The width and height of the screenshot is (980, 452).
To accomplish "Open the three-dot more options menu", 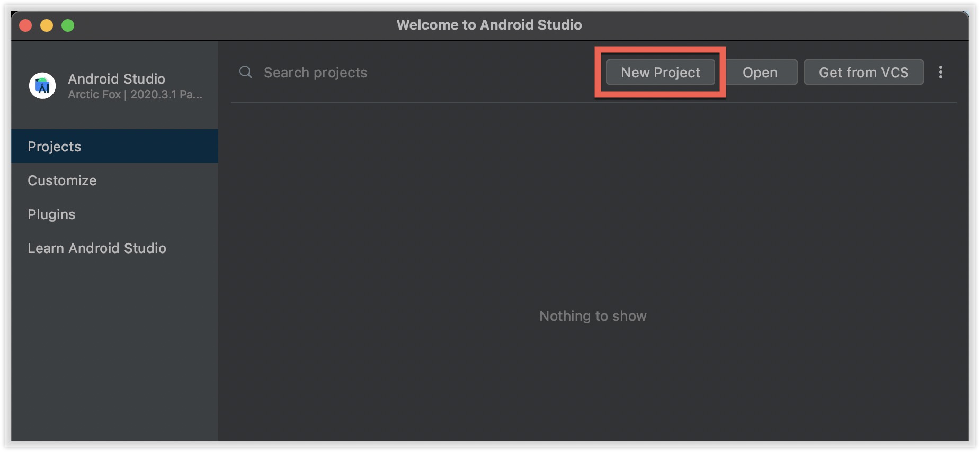I will click(940, 72).
